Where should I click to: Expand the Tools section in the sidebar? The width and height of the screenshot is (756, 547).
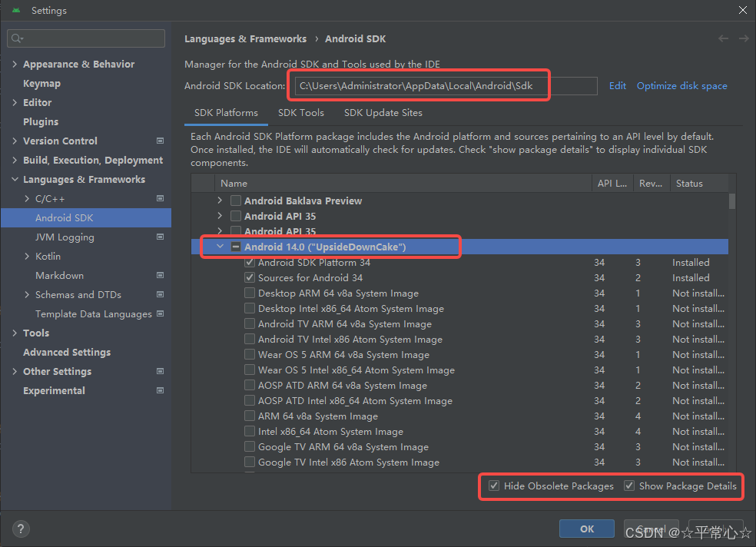(x=15, y=333)
